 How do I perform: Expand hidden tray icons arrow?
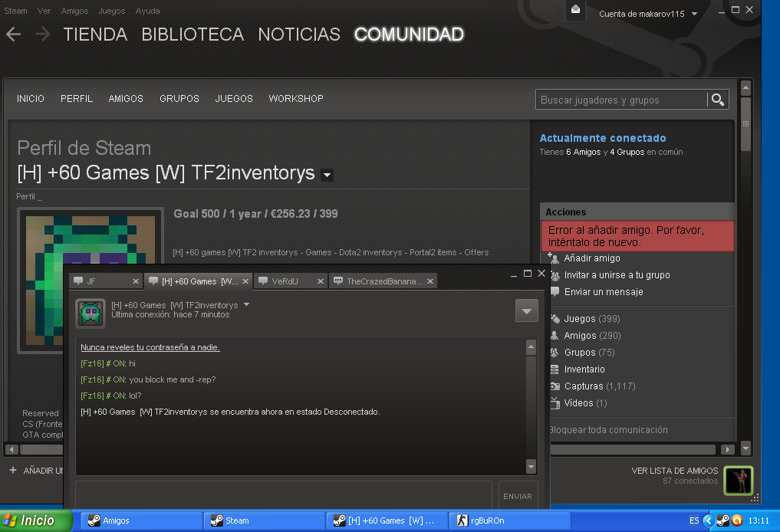point(709,521)
